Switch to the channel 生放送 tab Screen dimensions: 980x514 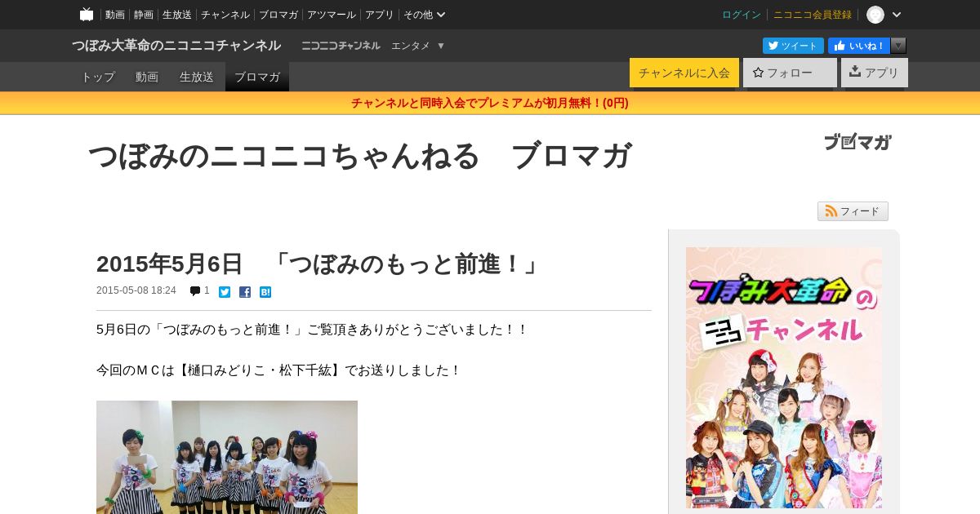coord(197,77)
